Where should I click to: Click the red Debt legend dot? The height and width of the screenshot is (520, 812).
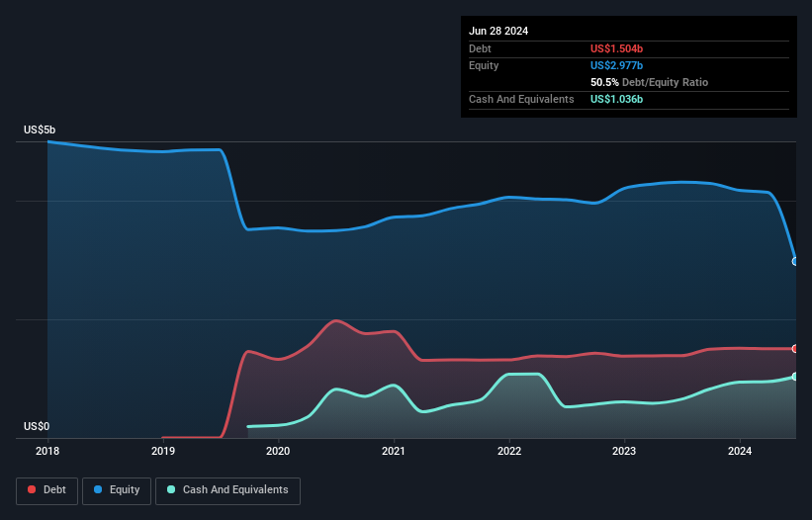point(32,489)
